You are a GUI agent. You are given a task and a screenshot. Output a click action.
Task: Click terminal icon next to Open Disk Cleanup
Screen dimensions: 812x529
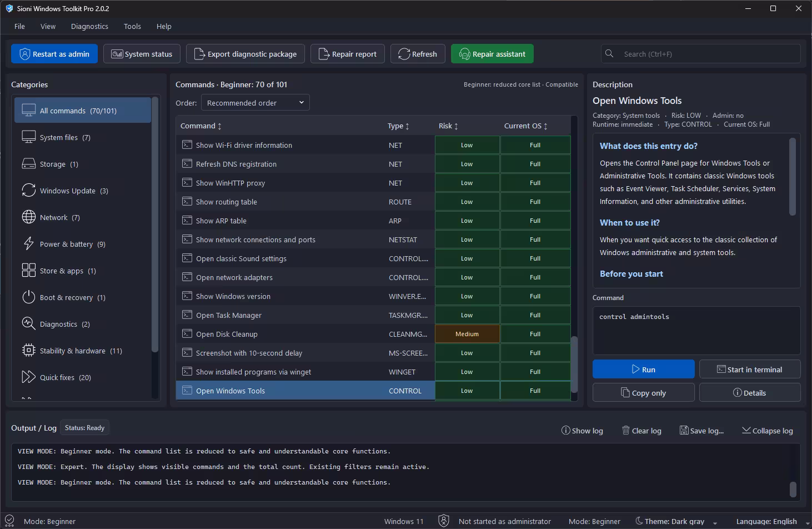coord(187,334)
